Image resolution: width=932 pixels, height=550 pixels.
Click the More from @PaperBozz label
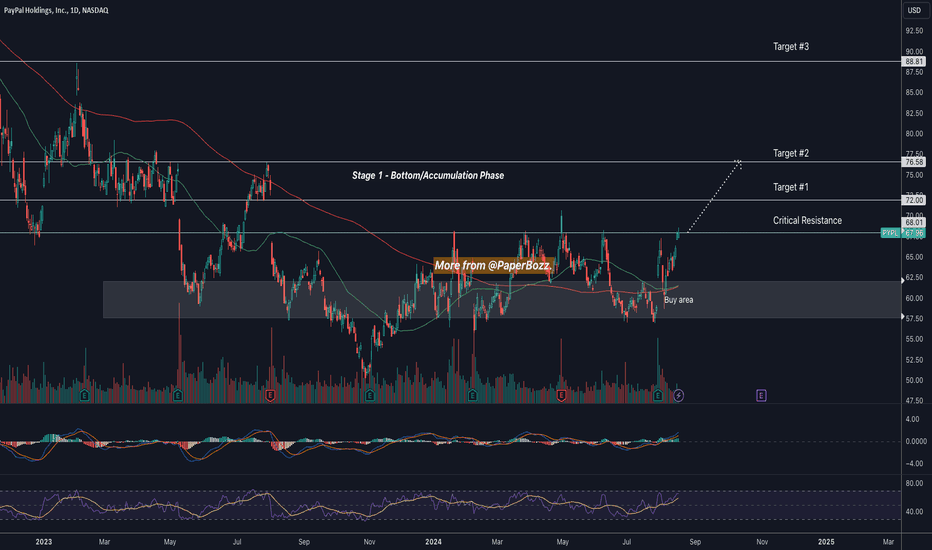point(493,265)
